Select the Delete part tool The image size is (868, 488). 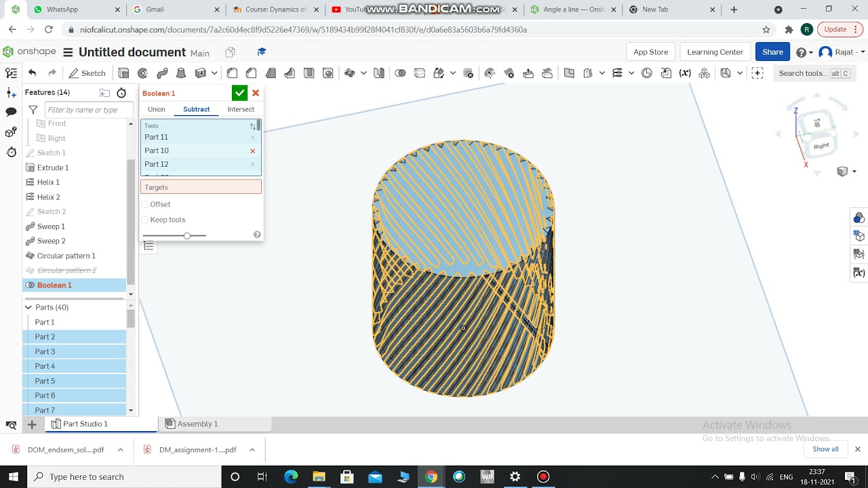468,73
